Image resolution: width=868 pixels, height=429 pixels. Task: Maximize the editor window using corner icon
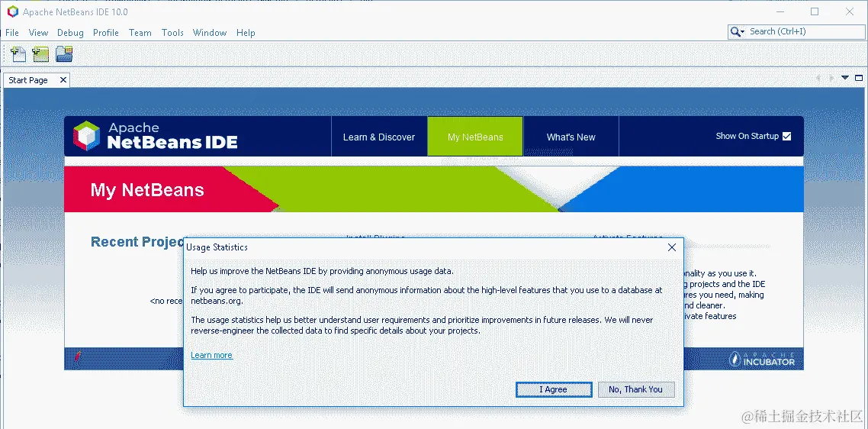click(859, 78)
